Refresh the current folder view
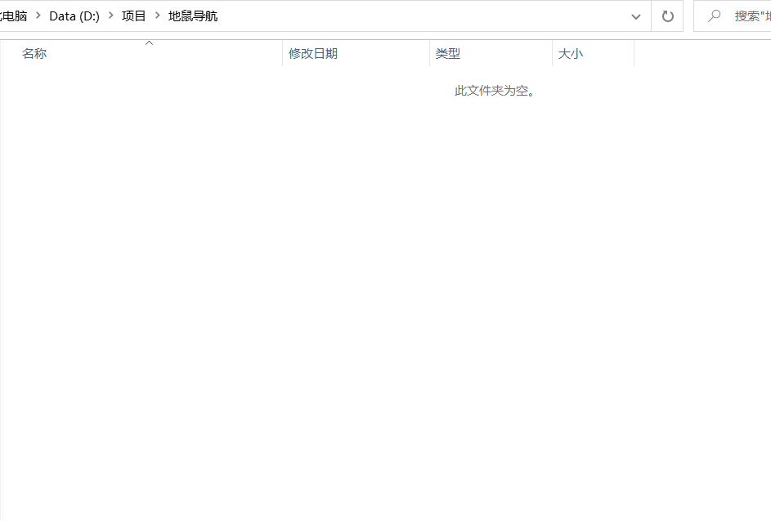This screenshot has width=771, height=532. [x=667, y=16]
